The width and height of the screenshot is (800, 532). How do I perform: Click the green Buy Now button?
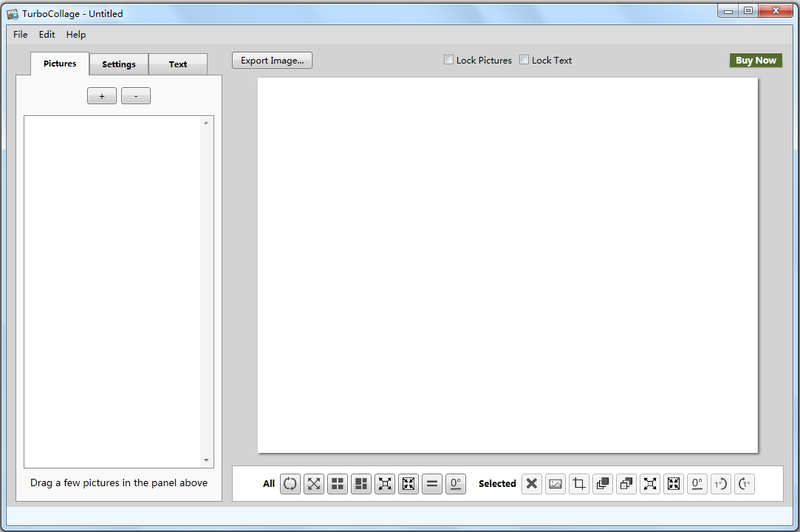click(x=756, y=61)
